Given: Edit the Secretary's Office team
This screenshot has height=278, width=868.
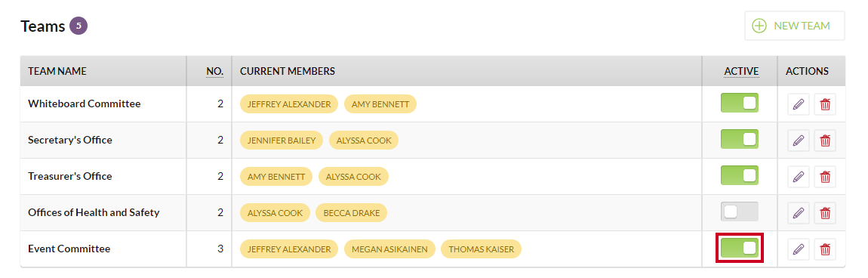Looking at the screenshot, I should tap(799, 140).
